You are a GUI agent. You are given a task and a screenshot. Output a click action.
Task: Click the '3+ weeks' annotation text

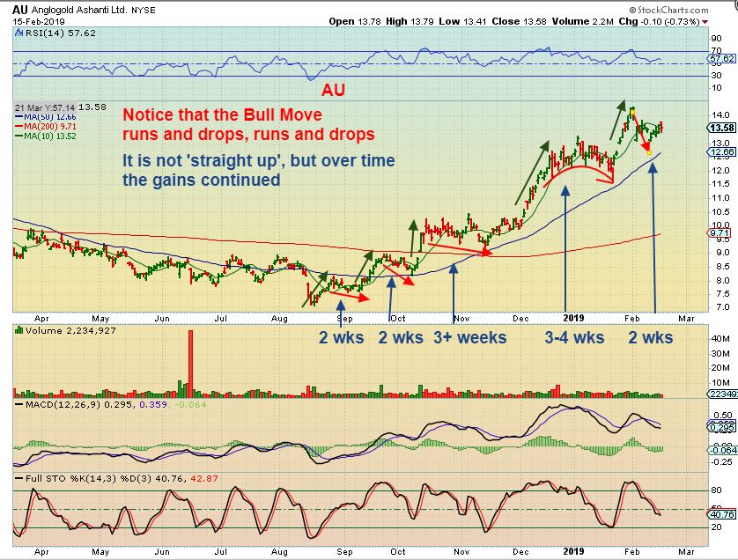coord(470,337)
